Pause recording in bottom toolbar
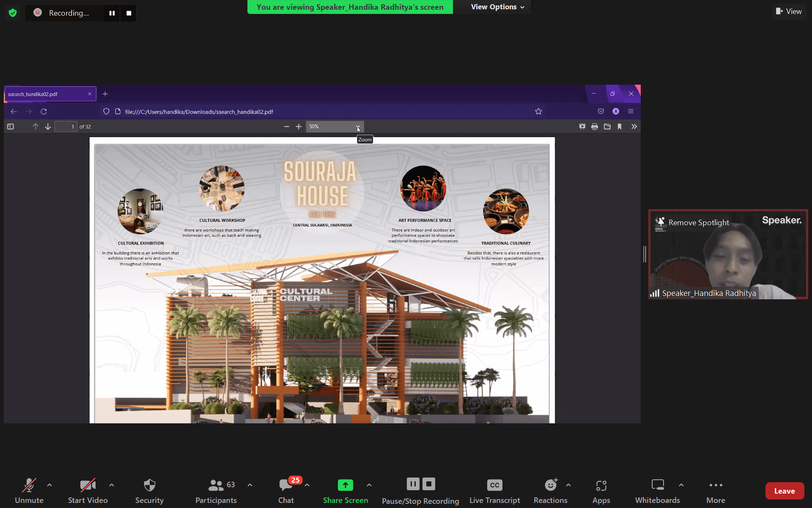 pos(413,484)
